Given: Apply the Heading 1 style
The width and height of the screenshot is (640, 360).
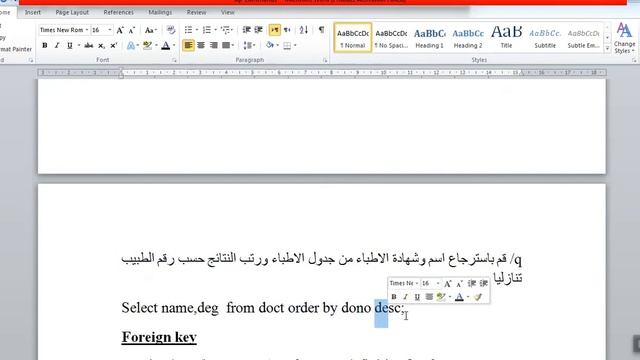Looking at the screenshot, I should pos(429,38).
